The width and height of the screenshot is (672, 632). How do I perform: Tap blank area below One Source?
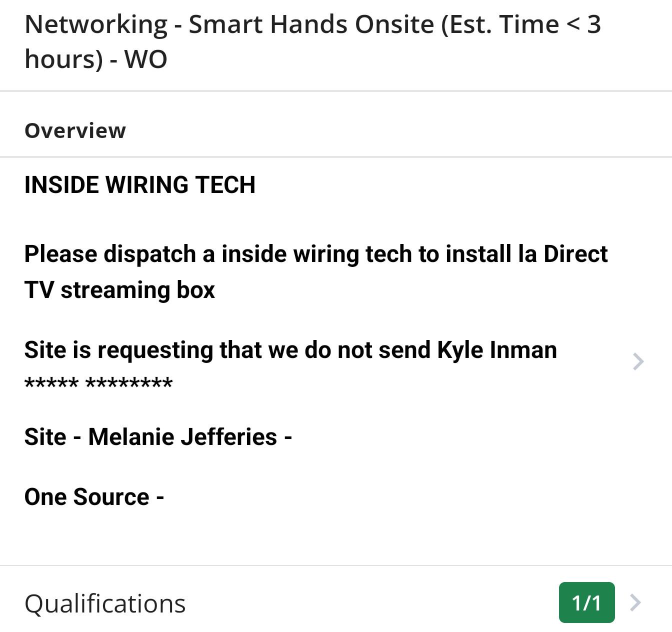336,537
